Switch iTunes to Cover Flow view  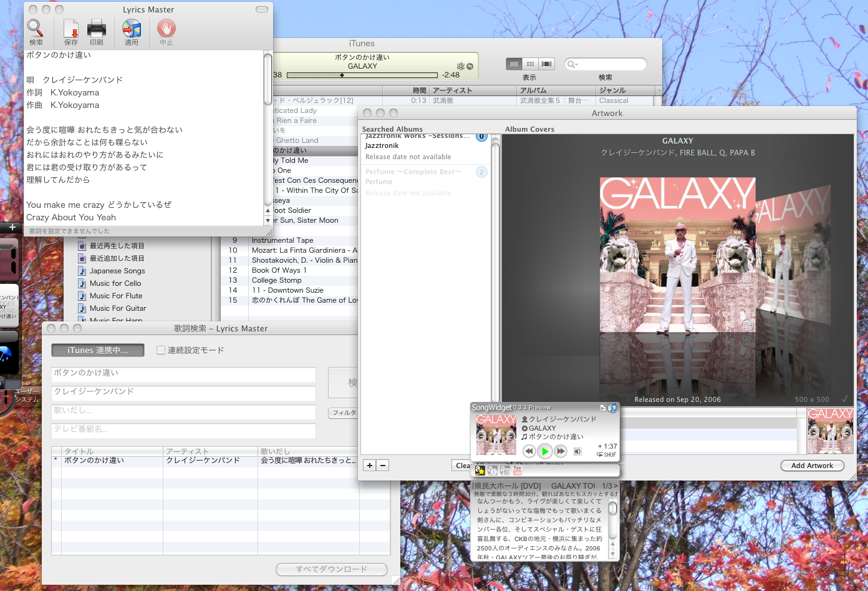point(547,64)
